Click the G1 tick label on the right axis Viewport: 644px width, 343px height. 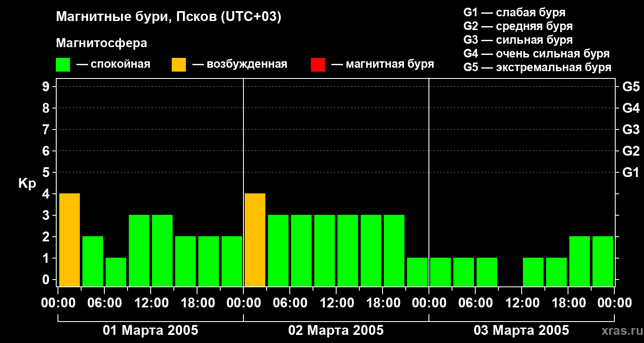click(631, 172)
